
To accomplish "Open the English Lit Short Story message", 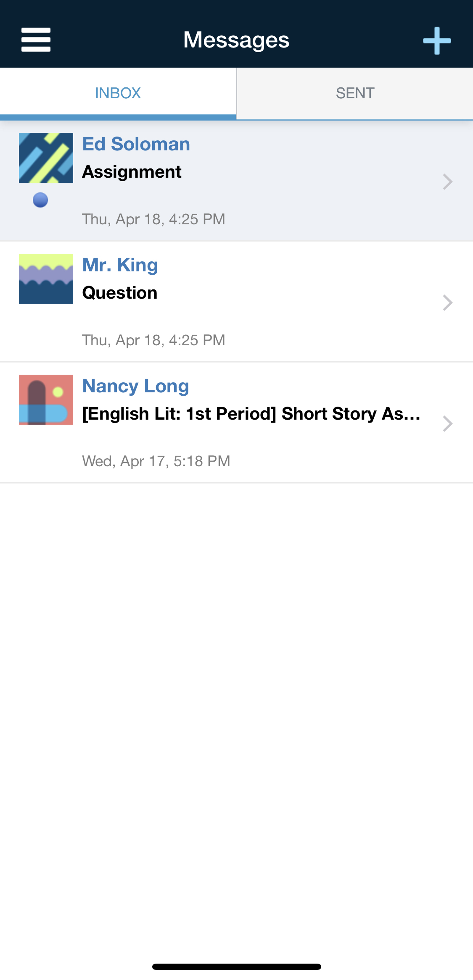I will [x=251, y=414].
